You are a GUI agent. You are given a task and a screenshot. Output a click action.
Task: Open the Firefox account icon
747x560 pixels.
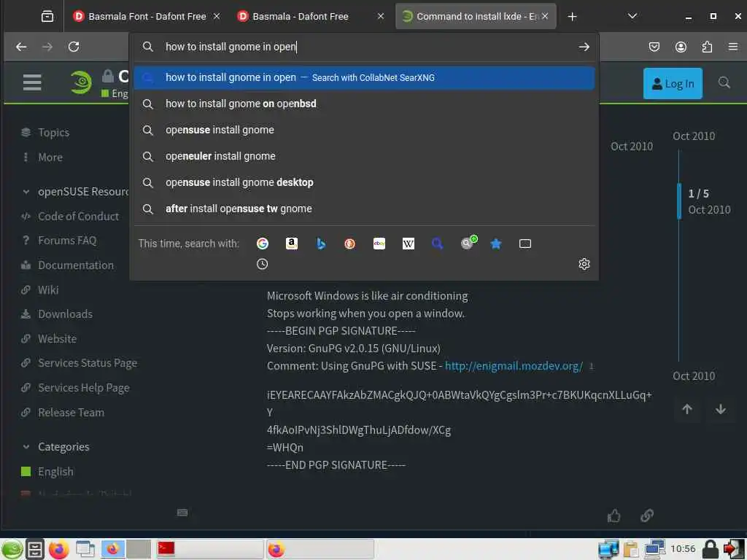tap(681, 47)
